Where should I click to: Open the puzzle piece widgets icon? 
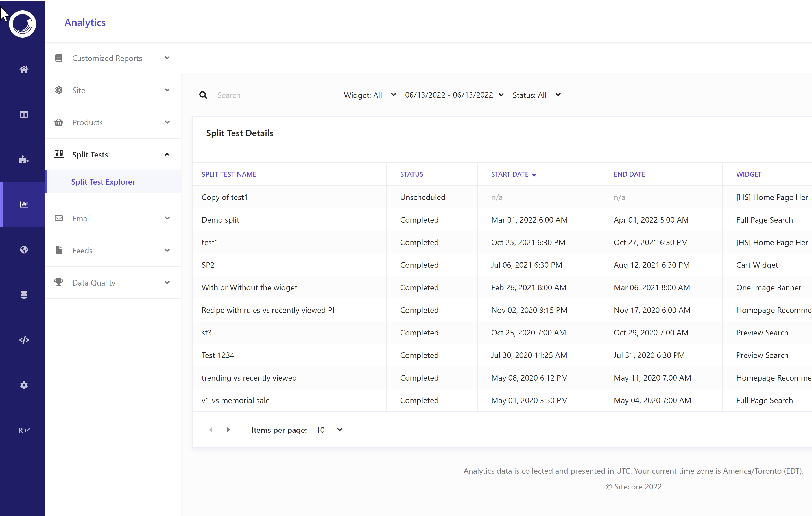click(x=24, y=159)
